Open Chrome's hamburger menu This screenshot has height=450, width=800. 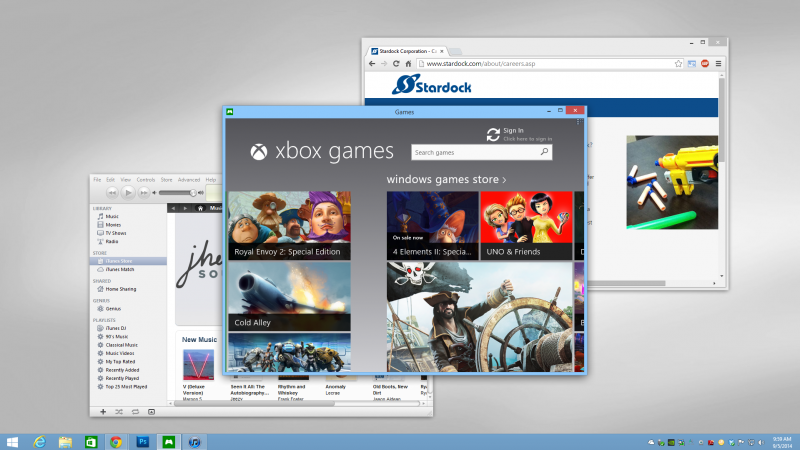click(718, 64)
